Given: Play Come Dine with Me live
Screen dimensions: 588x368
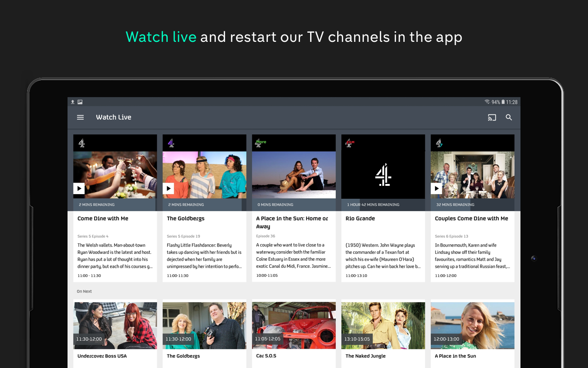Looking at the screenshot, I should coord(79,188).
